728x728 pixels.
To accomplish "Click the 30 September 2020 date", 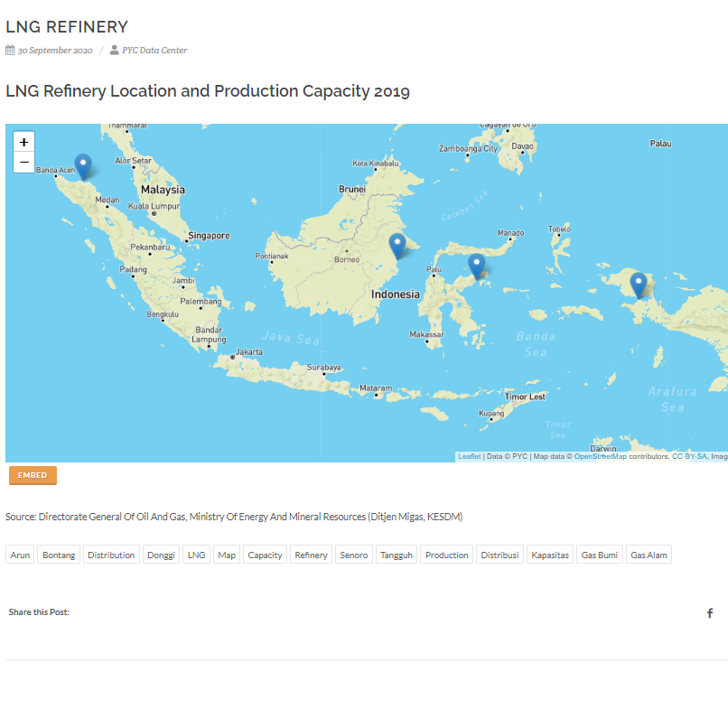I will tap(55, 51).
